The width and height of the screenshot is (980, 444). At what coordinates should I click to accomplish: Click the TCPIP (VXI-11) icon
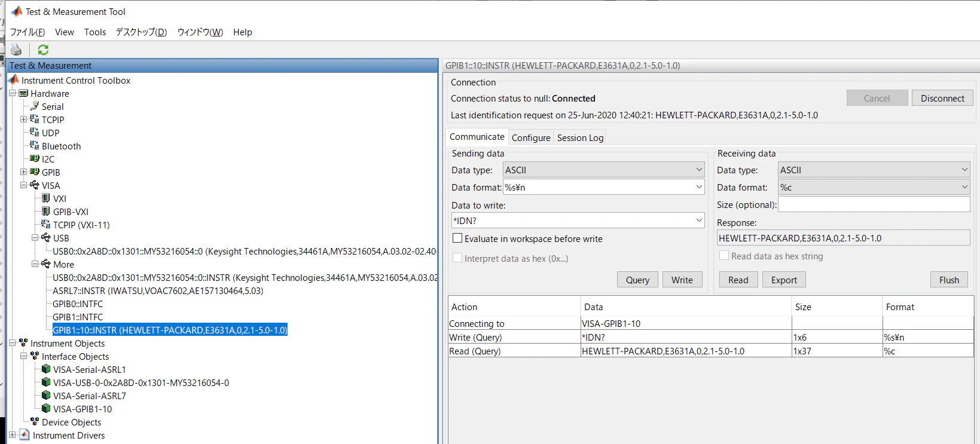pos(46,225)
